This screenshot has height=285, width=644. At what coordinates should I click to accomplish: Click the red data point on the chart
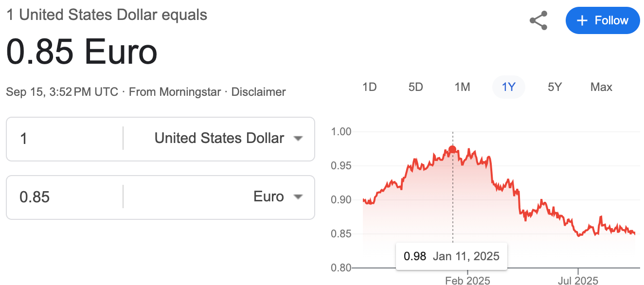pyautogui.click(x=452, y=149)
